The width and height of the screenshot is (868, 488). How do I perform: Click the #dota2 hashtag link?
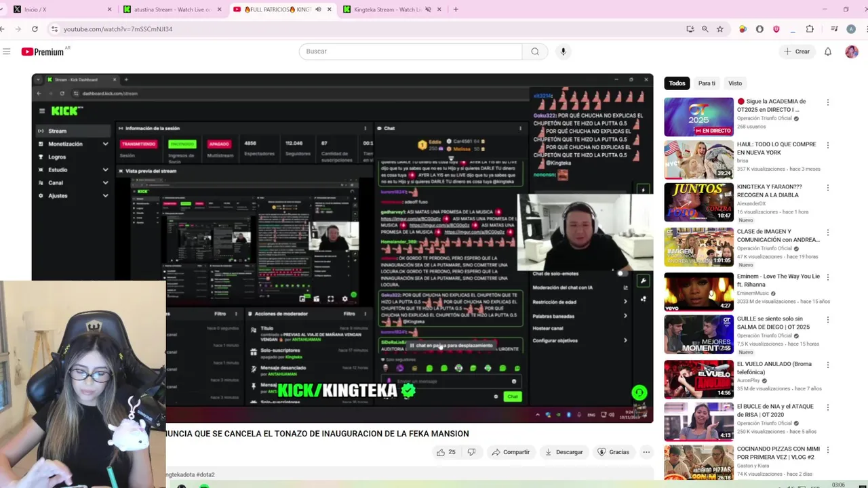[204, 474]
